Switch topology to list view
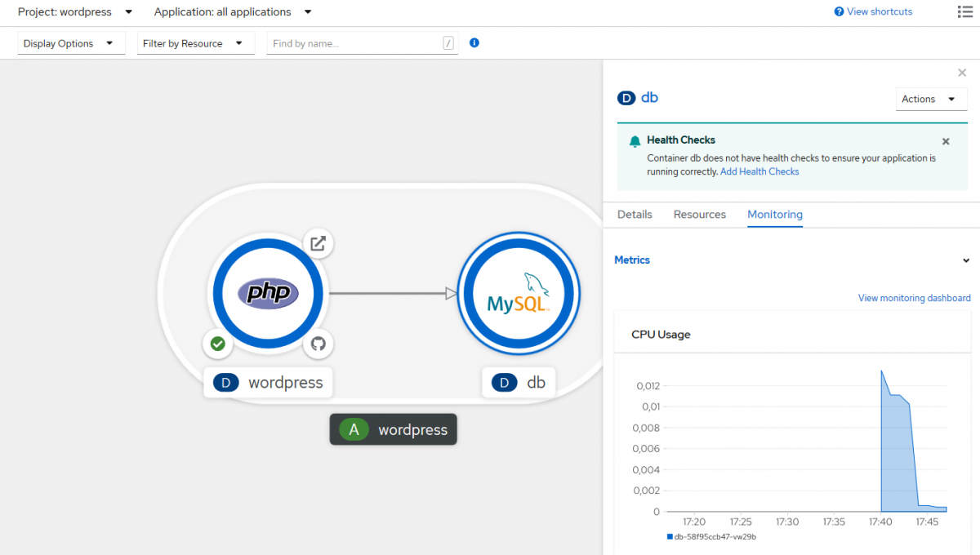Viewport: 980px width, 555px height. 964,11
